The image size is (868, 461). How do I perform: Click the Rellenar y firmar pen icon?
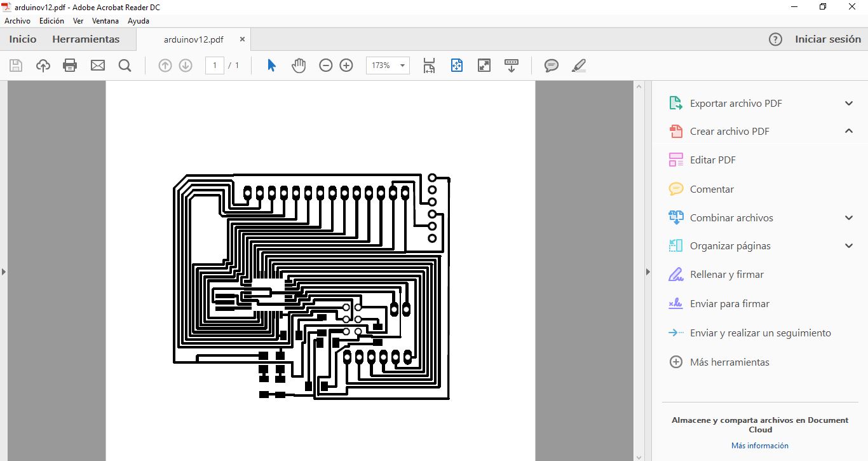point(676,274)
